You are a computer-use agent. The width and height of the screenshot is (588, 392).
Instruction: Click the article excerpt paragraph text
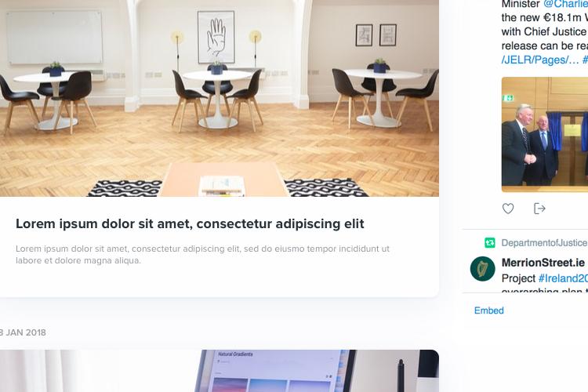[x=202, y=254]
